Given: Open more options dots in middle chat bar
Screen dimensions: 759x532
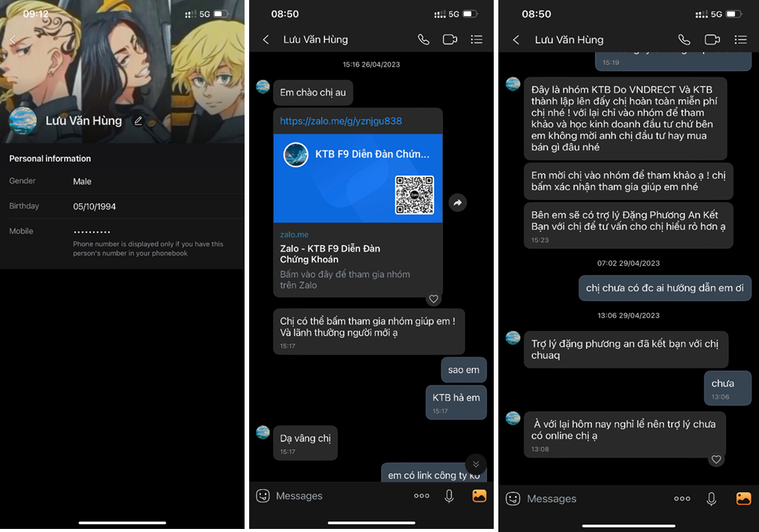Looking at the screenshot, I should click(422, 496).
